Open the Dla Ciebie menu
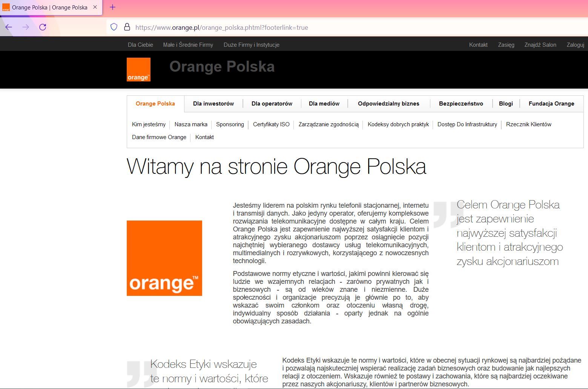588x389 pixels. pos(140,44)
